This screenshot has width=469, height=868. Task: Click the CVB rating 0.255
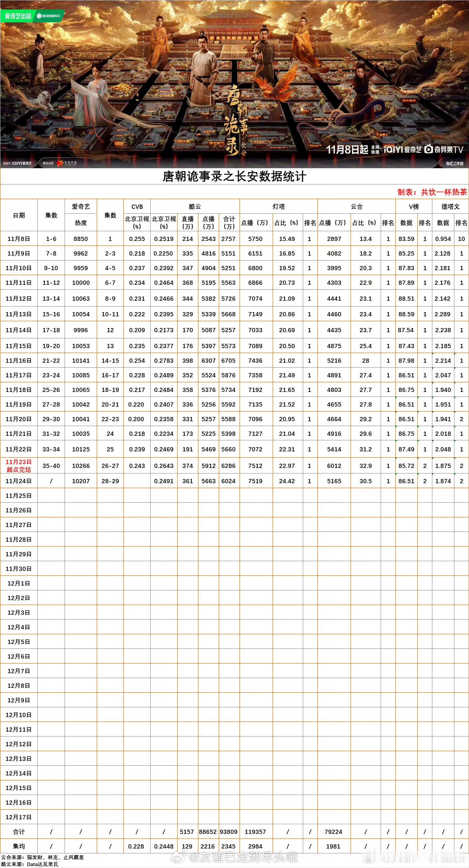click(137, 239)
